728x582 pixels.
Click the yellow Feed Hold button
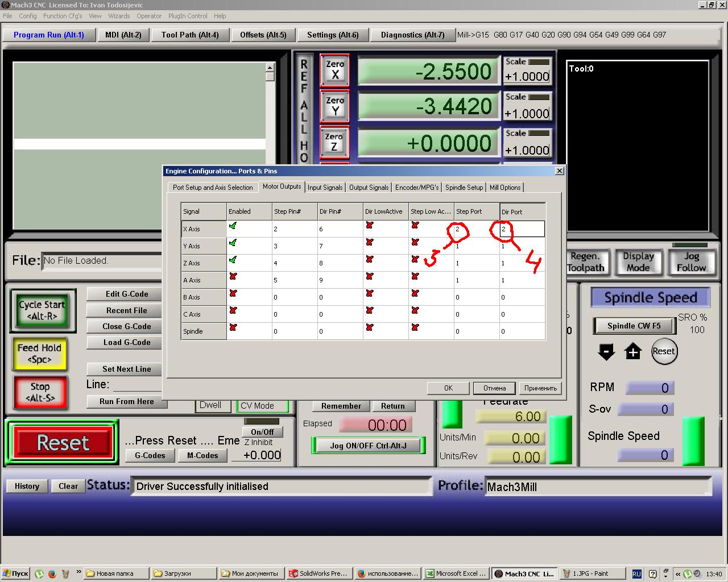39,354
